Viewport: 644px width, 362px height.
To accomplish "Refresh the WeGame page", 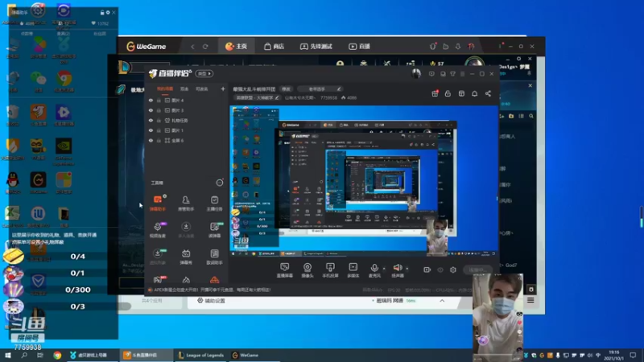I will 205,47.
